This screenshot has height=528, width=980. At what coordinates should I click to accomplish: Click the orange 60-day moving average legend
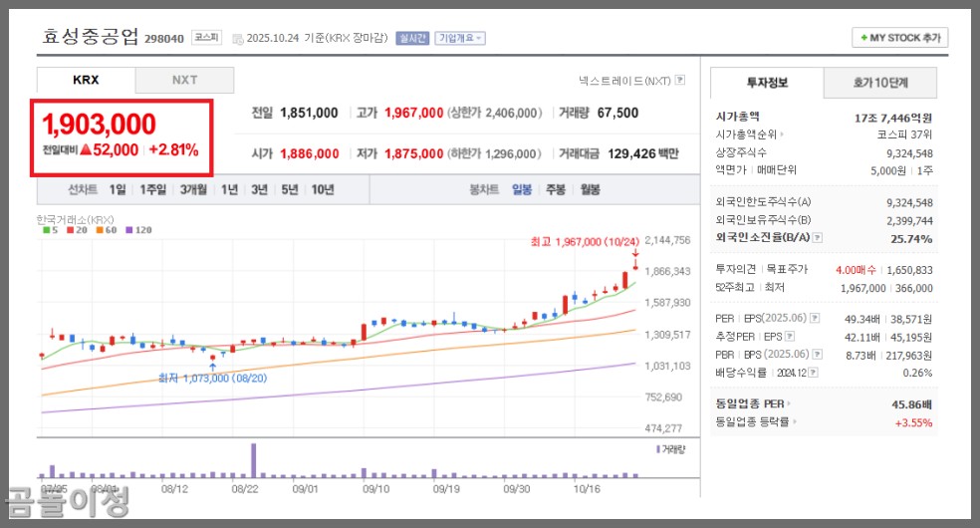click(107, 230)
